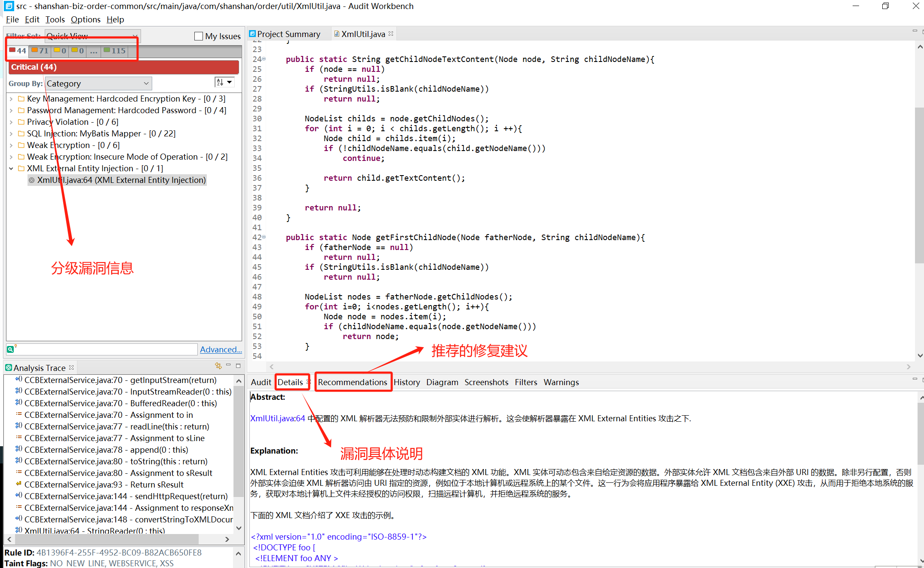Click the A-Z sort order icon
The width and height of the screenshot is (924, 568).
(x=220, y=82)
